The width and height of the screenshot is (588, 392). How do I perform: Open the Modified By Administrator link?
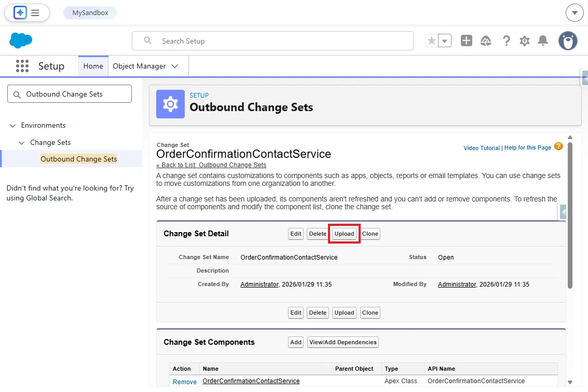[x=457, y=285]
